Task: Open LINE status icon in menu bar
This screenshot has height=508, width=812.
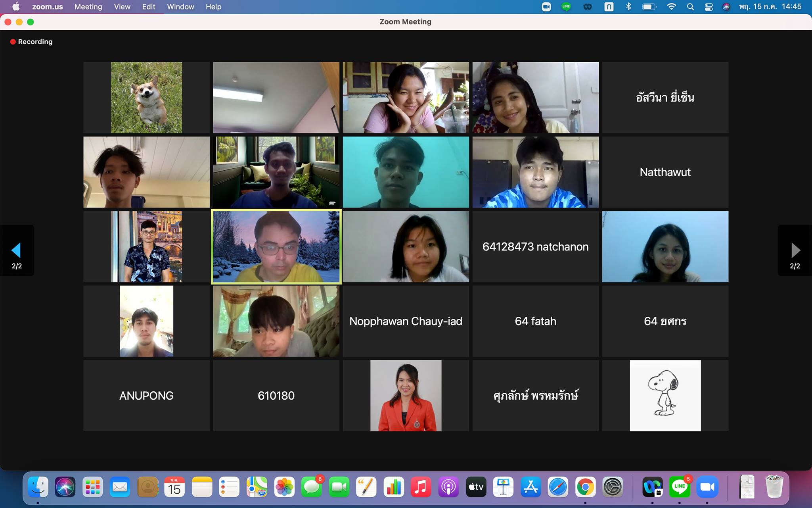Action: tap(566, 7)
